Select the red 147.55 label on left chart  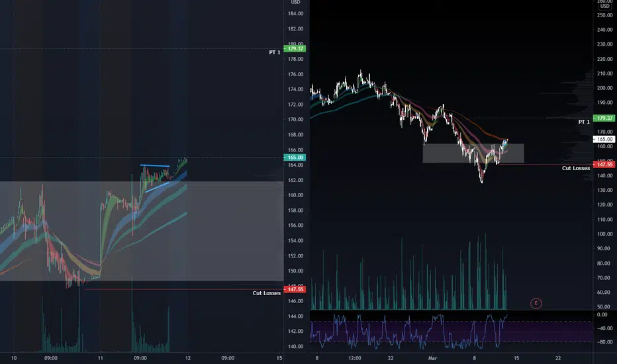[295, 289]
